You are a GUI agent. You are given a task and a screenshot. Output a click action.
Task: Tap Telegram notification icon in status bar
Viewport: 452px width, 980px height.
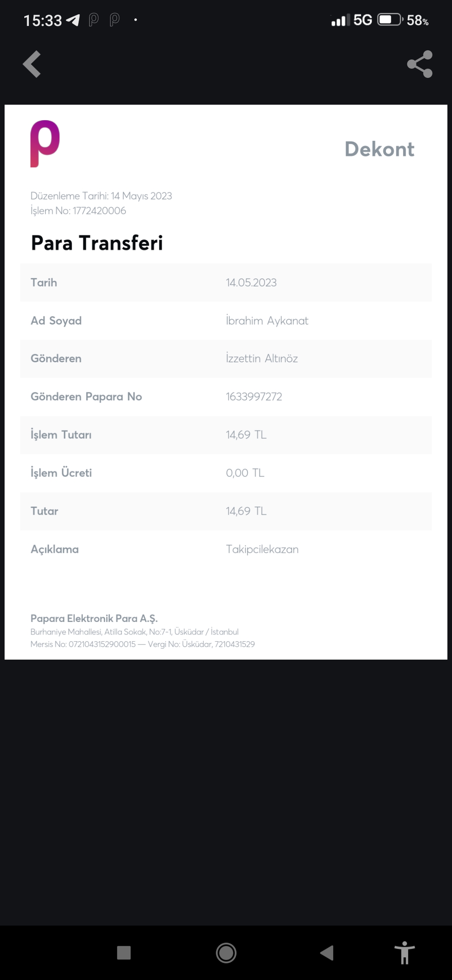pos(73,20)
